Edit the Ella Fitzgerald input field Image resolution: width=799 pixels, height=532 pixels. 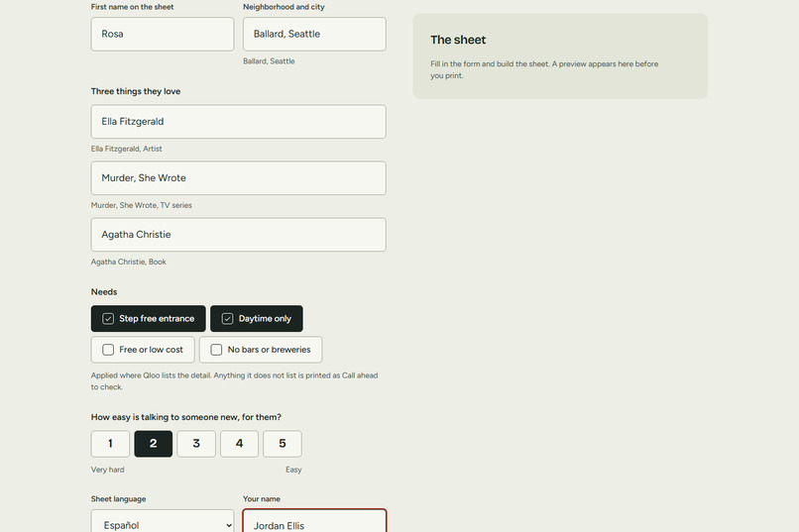(x=239, y=122)
